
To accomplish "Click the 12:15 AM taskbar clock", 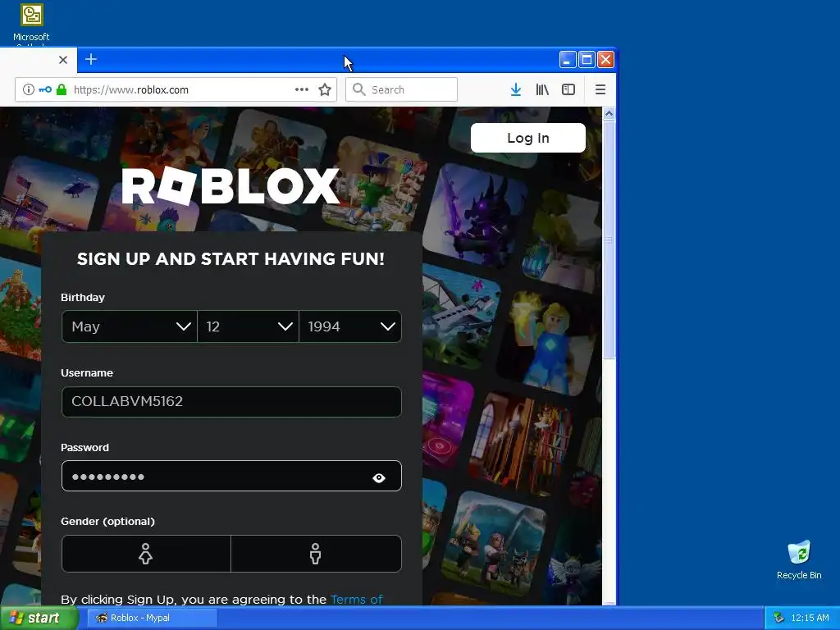I will click(x=810, y=618).
